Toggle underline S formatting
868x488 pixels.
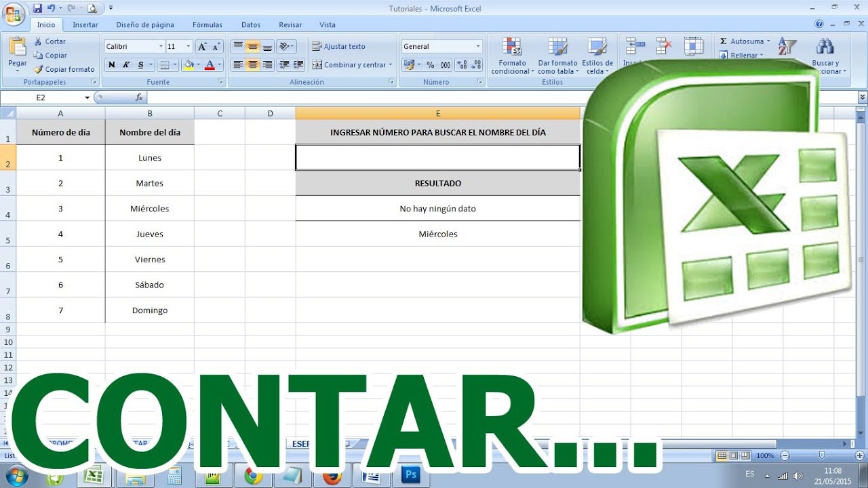tap(140, 65)
